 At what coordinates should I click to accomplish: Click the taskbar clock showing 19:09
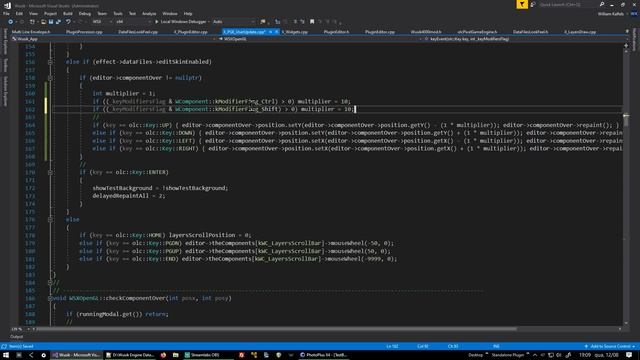pyautogui.click(x=585, y=355)
